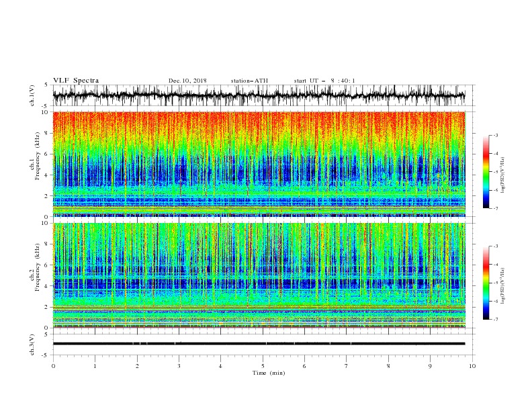Click inside the ch.1 spectrogram panel
This screenshot has width=532, height=411.
point(259,164)
